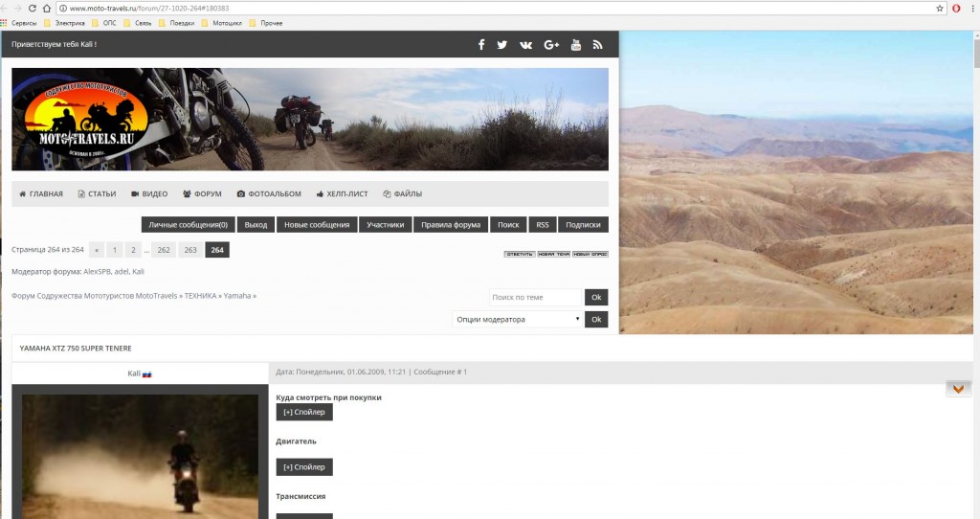Open the ХЕЛП-ЛИСТ menu item
The height and width of the screenshot is (519, 980).
coord(342,193)
